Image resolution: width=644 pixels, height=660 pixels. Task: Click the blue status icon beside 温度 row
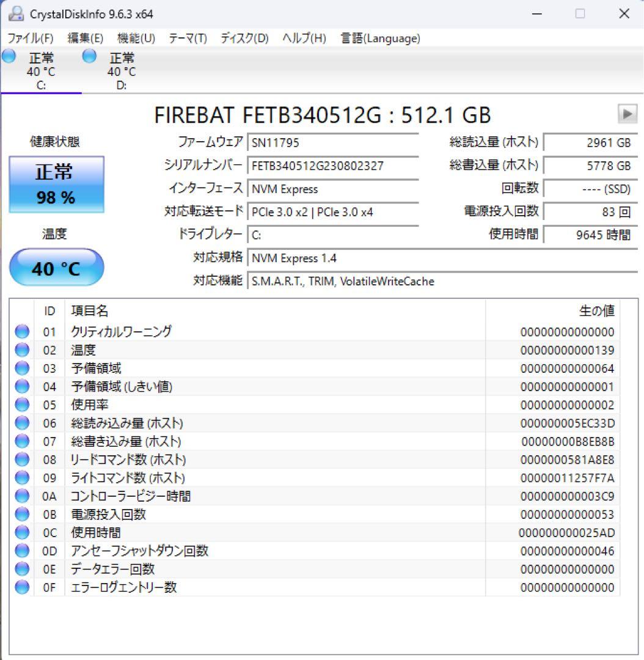pos(22,350)
